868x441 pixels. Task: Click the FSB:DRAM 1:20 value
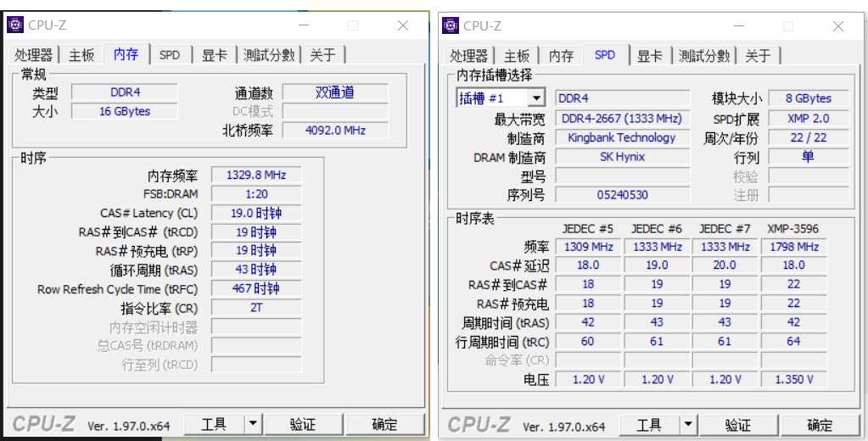point(256,194)
